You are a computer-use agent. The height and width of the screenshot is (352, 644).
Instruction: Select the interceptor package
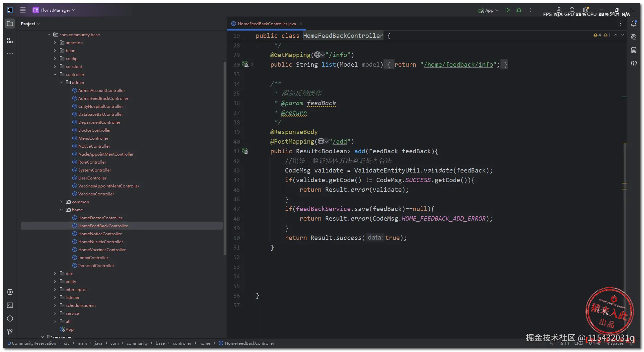coord(76,289)
